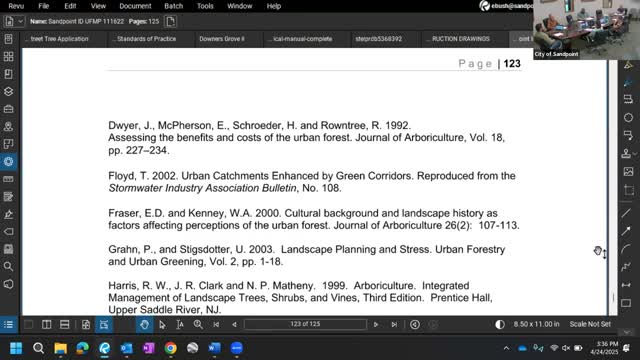This screenshot has width=640, height=360.
Task: Activate the Zoom magnifier tool
Action: [x=198, y=324]
